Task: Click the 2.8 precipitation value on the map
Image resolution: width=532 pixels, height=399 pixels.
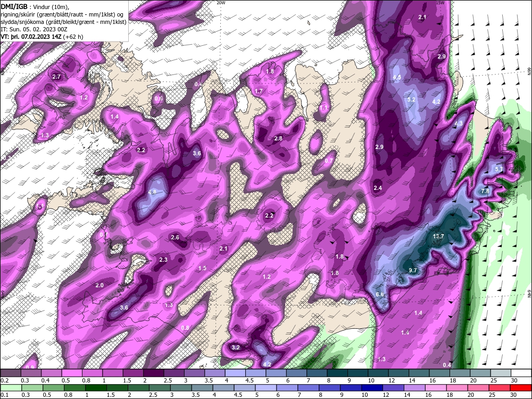Action: (x=278, y=138)
